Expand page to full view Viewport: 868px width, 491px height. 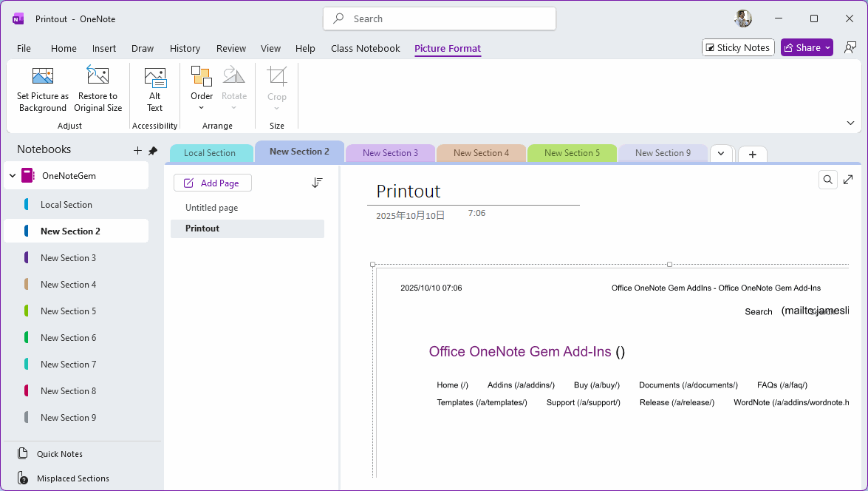(x=848, y=180)
